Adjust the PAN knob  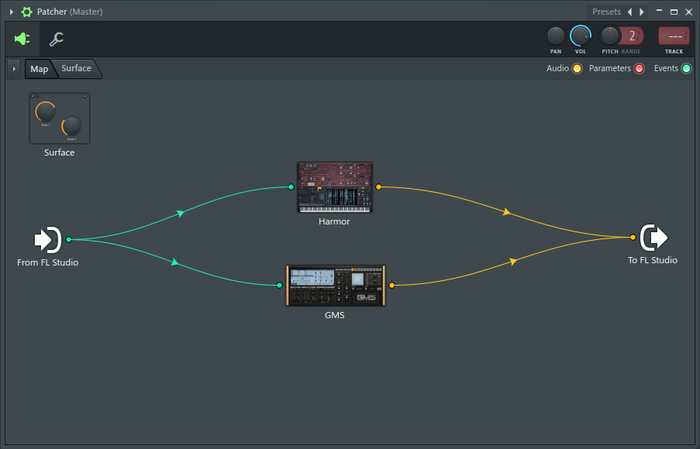coord(555,36)
